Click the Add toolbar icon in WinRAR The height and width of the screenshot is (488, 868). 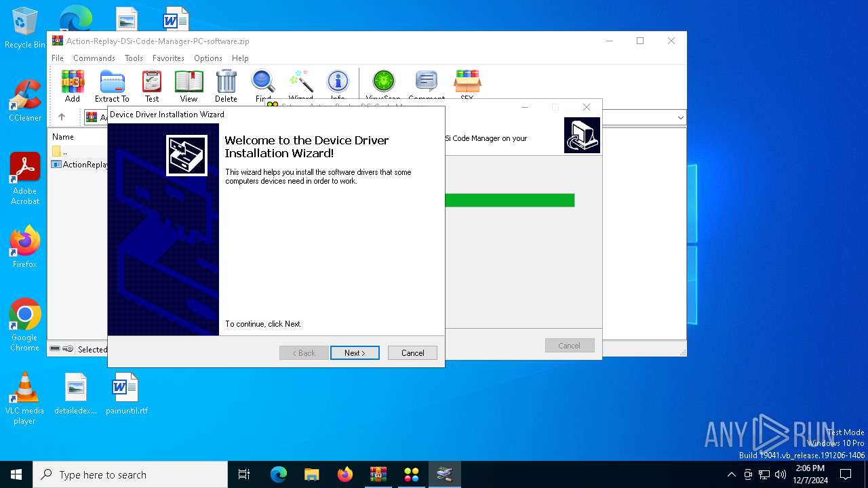73,86
